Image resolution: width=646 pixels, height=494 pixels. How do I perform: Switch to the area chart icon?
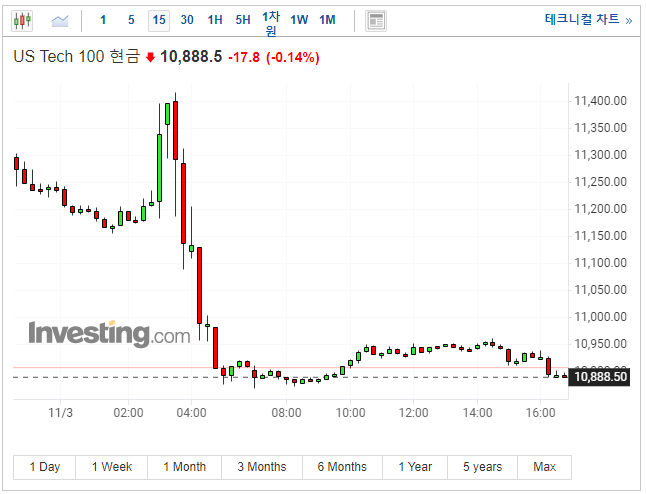(60, 20)
